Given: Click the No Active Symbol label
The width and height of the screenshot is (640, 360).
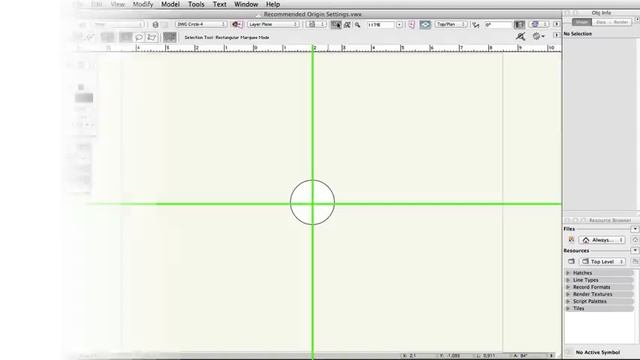Looking at the screenshot, I should pos(598,352).
